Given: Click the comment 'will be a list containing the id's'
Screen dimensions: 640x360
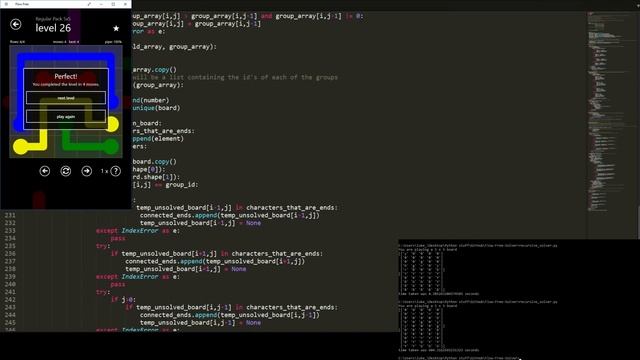Looking at the screenshot, I should pyautogui.click(x=235, y=77).
